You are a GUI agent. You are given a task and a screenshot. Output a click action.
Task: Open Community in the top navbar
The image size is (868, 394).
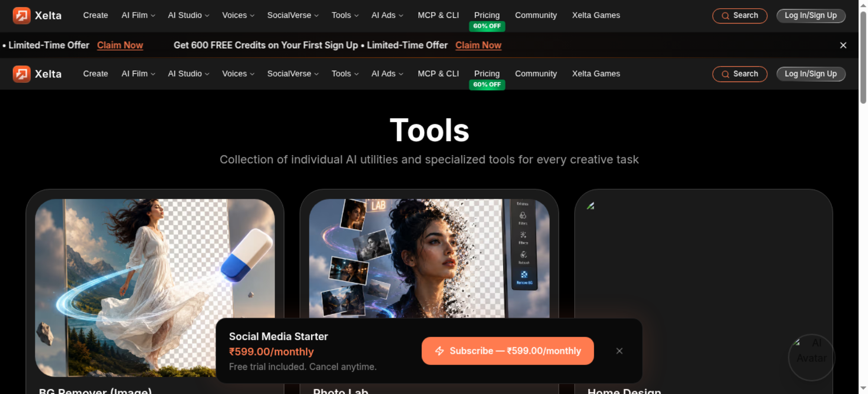pos(536,15)
